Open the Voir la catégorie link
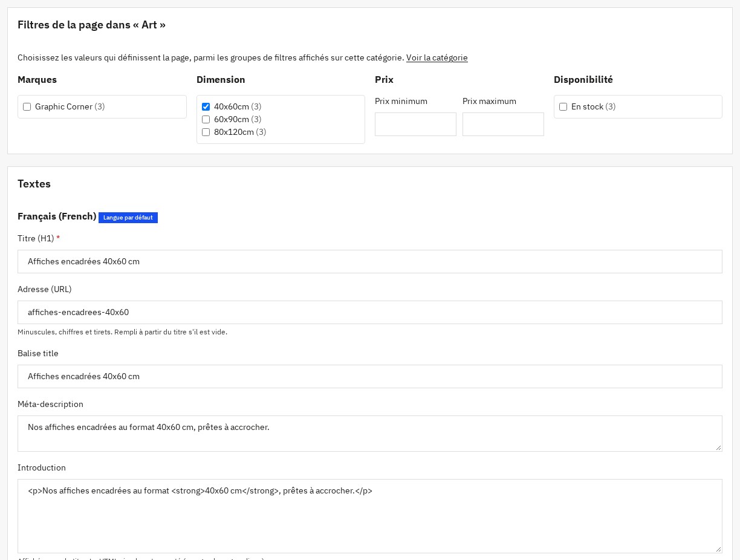Image resolution: width=740 pixels, height=560 pixels. click(437, 58)
